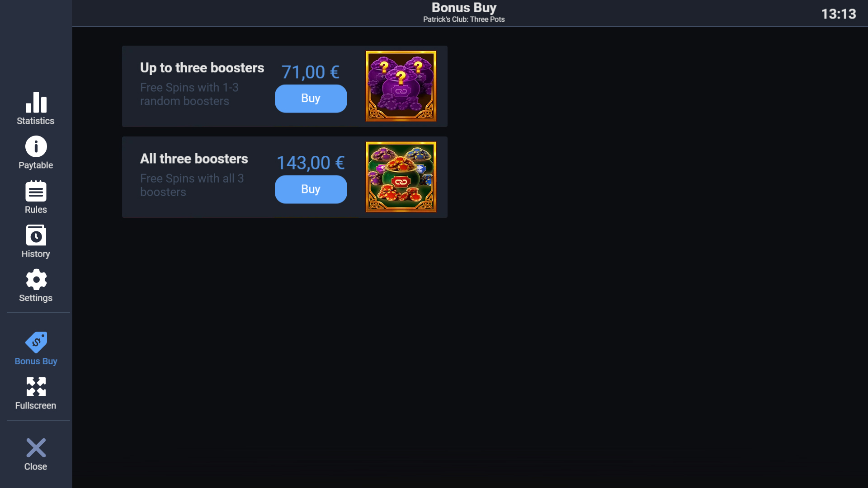Select the Bonus Buy tag icon
This screenshot has width=868, height=488.
pyautogui.click(x=36, y=342)
